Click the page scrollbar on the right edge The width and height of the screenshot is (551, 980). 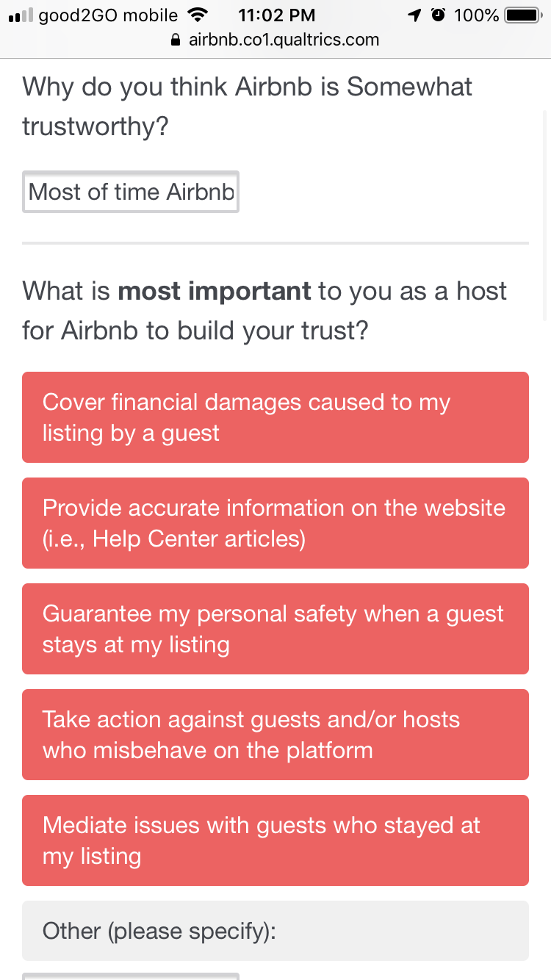pyautogui.click(x=544, y=213)
